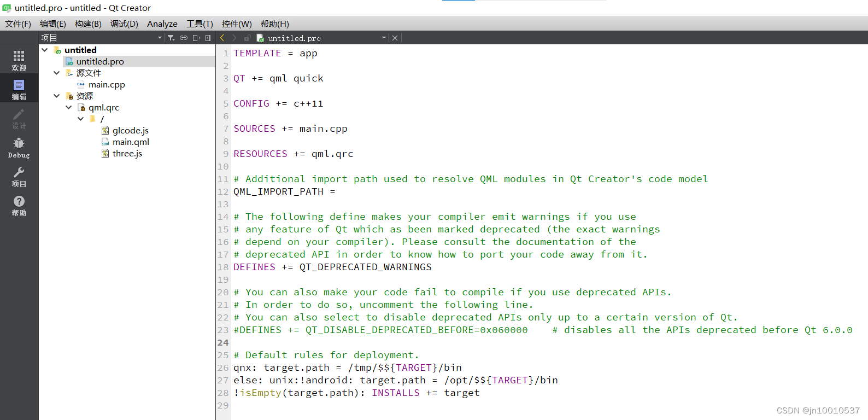
Task: Open the 编辑(E) menu
Action: tap(53, 24)
